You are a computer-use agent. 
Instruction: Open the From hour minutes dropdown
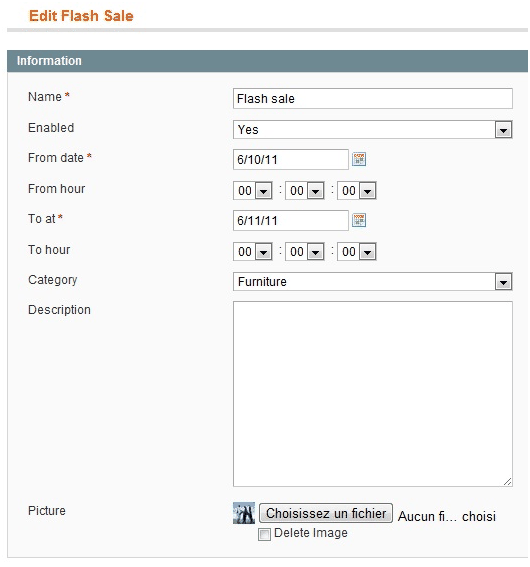click(305, 191)
